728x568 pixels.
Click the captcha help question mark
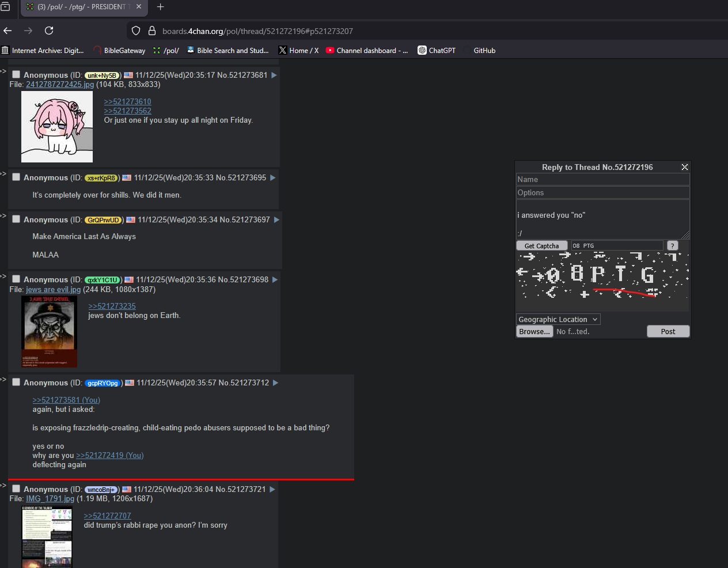pos(672,245)
